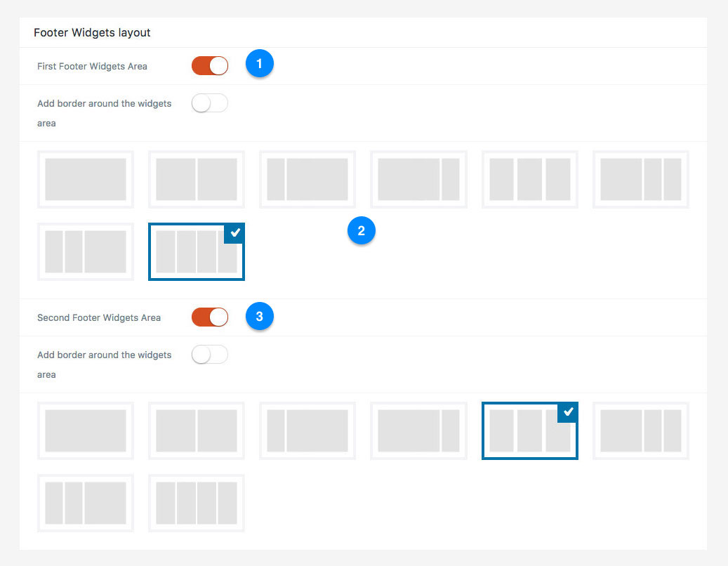The width and height of the screenshot is (728, 566).
Task: Enable border for second widgets area
Action: click(210, 355)
